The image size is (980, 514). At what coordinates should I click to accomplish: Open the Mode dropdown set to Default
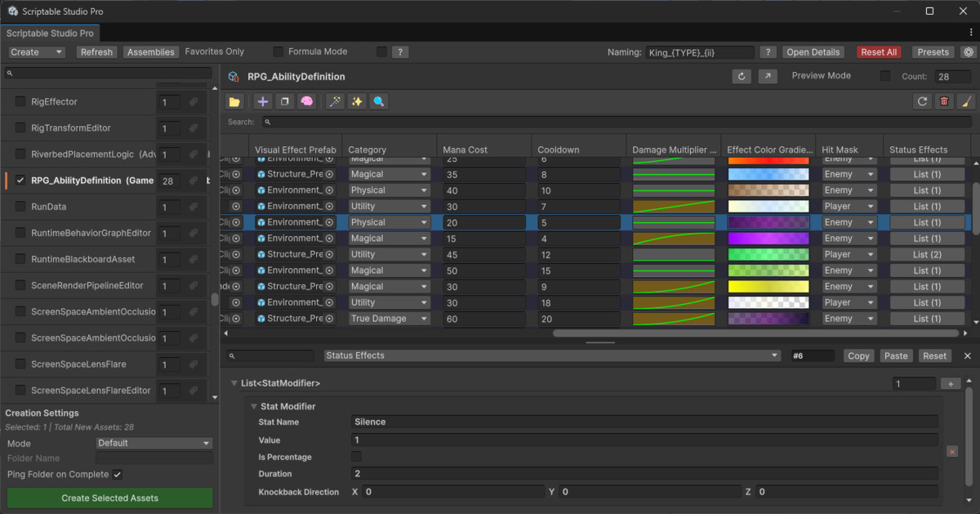point(154,443)
